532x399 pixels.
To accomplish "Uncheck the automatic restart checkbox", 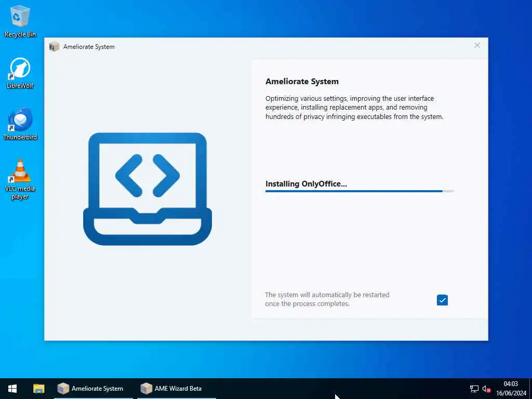I will pos(442,300).
